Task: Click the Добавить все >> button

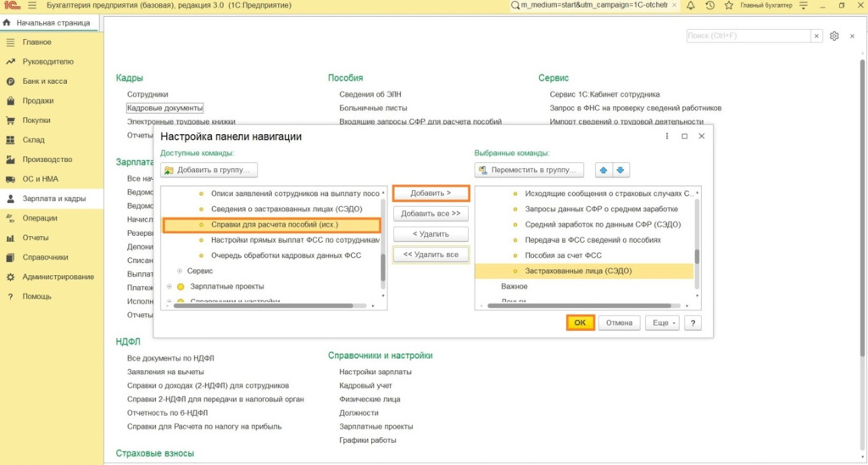Action: (x=431, y=213)
